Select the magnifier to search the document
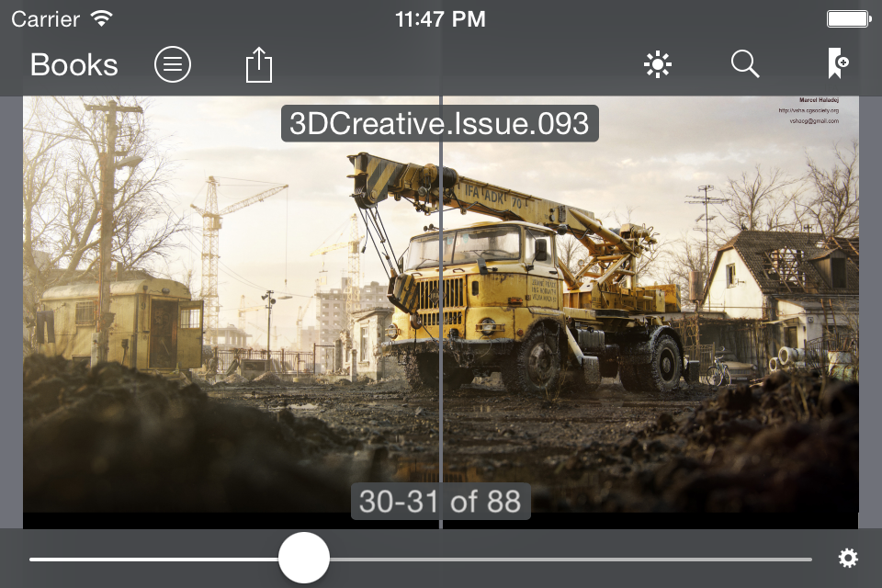The image size is (882, 588). 745,64
